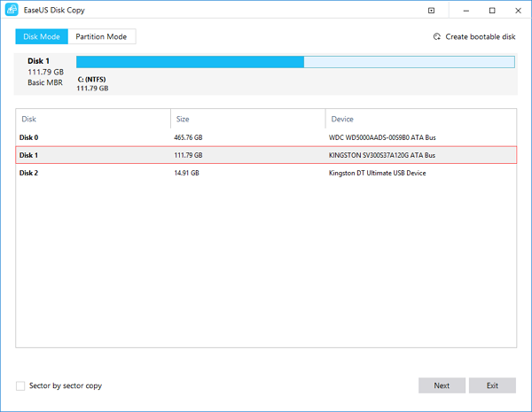532x412 pixels.
Task: Click the Disk column header
Action: pos(93,119)
